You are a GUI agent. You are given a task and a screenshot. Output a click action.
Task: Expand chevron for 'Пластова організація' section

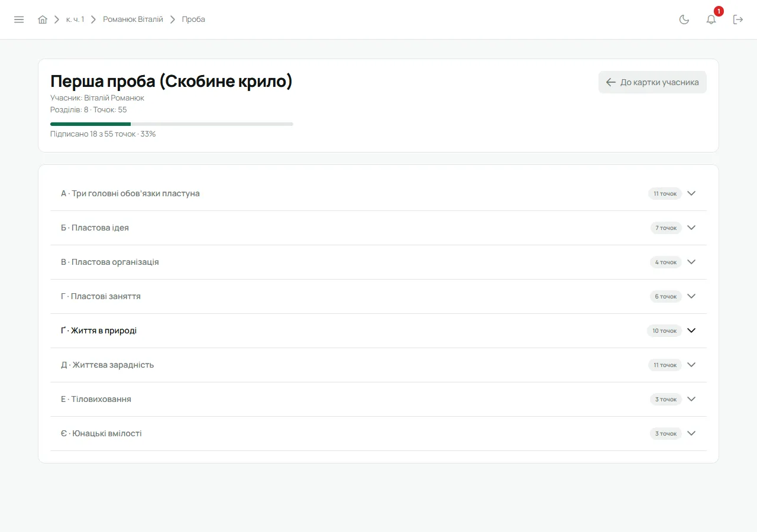coord(691,262)
